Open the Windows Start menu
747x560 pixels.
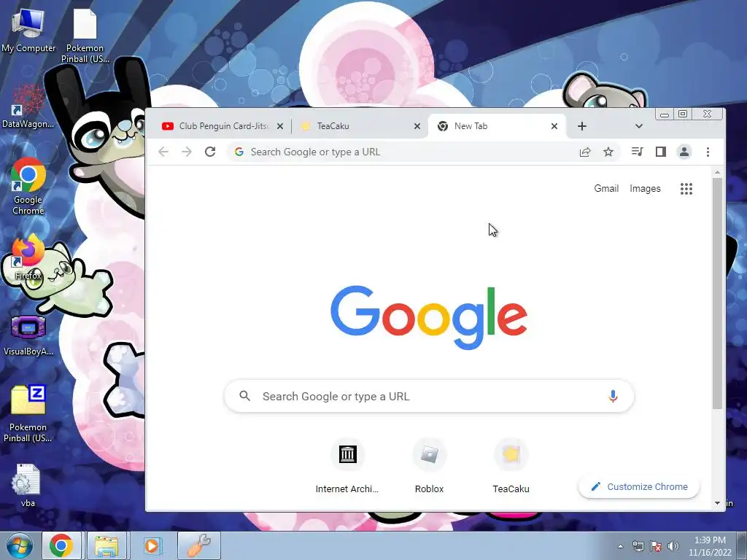coord(19,545)
